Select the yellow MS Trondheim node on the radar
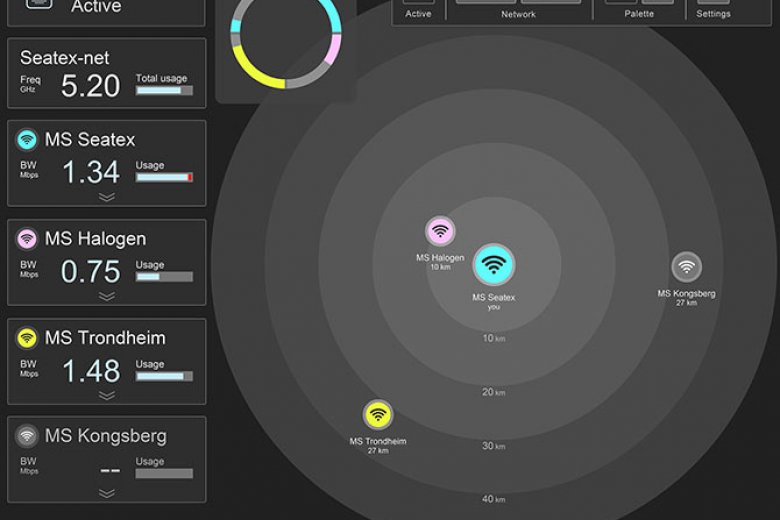This screenshot has height=520, width=780. pos(378,414)
